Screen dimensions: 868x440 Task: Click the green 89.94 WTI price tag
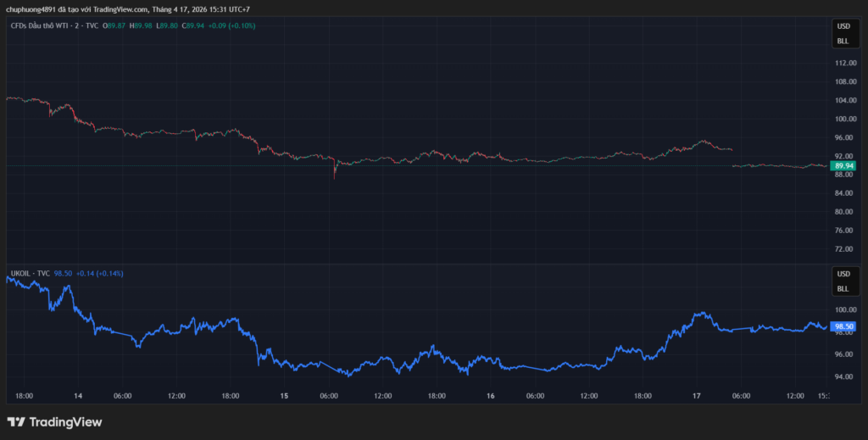pos(843,166)
